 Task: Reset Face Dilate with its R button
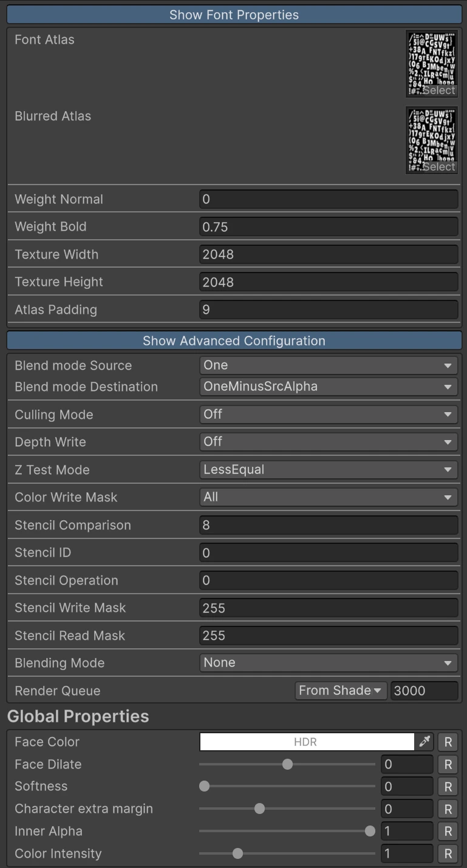point(448,764)
